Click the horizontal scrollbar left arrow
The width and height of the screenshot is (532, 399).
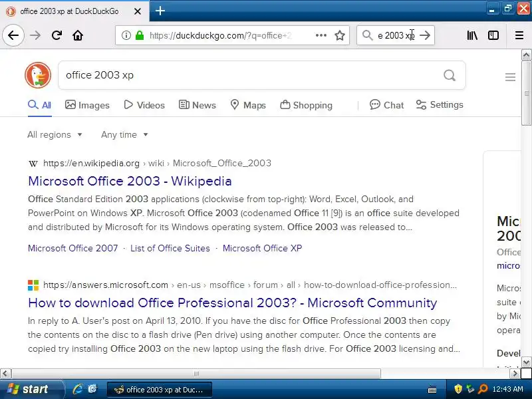coord(5,374)
